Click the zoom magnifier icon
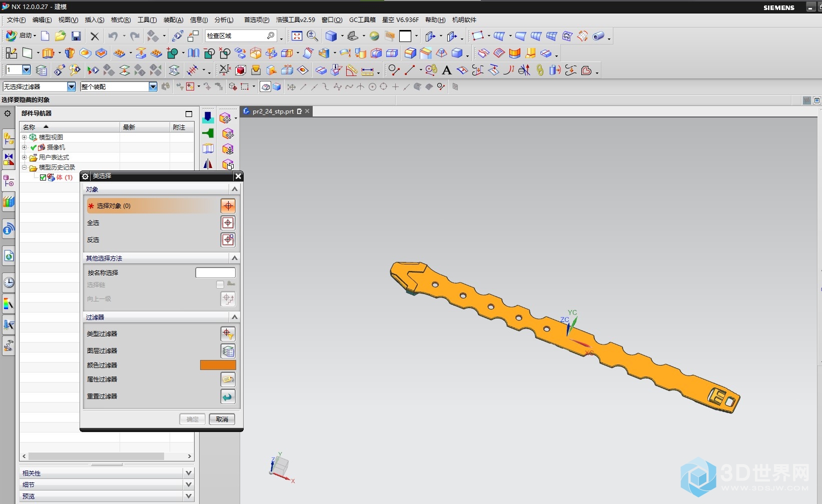The height and width of the screenshot is (504, 822). [x=313, y=36]
